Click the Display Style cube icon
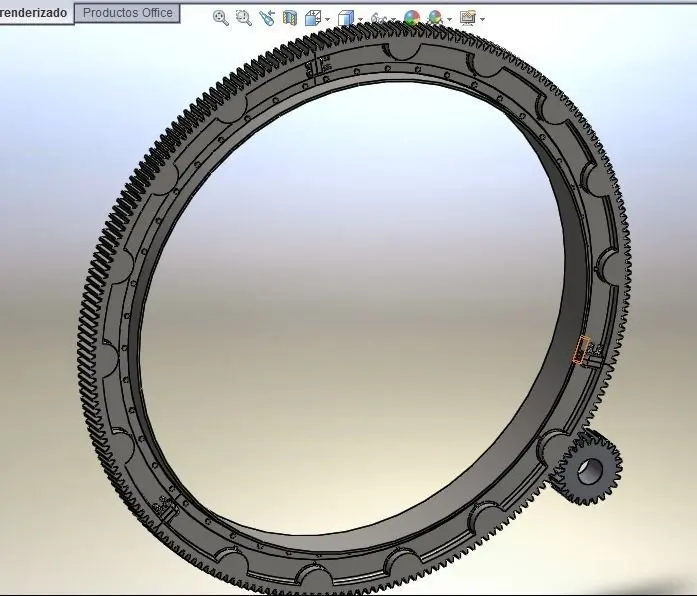This screenshot has height=596, width=697. 346,18
